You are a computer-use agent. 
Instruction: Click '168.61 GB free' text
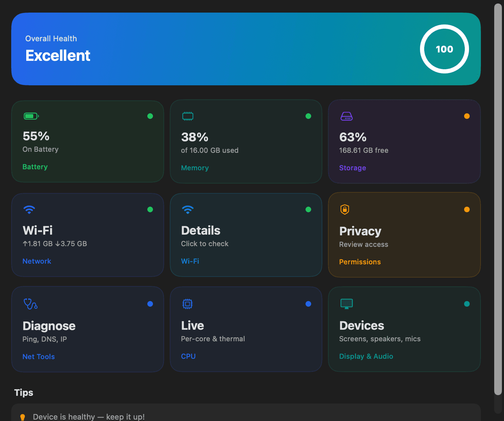pyautogui.click(x=364, y=150)
